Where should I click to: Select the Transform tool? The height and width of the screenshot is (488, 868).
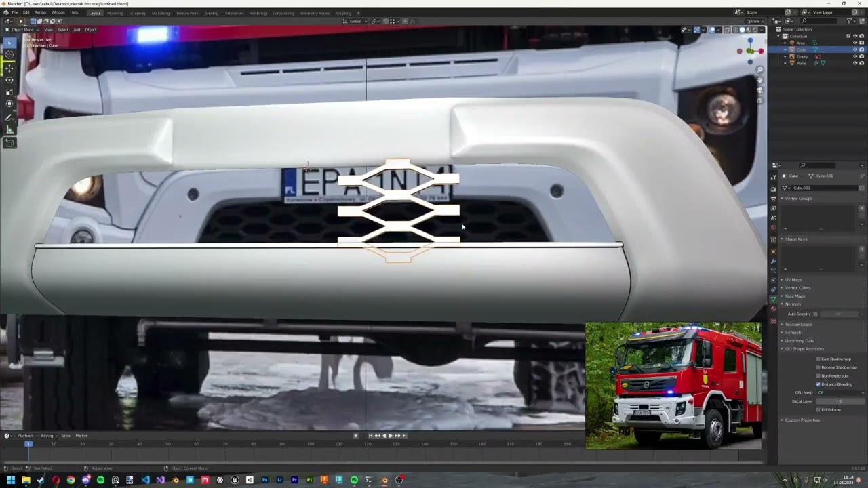[9, 104]
